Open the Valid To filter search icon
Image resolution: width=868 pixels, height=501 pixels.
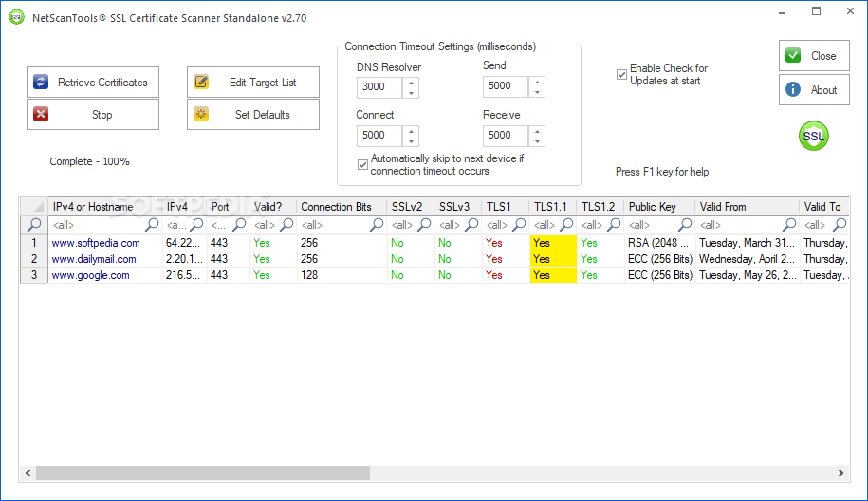click(840, 225)
